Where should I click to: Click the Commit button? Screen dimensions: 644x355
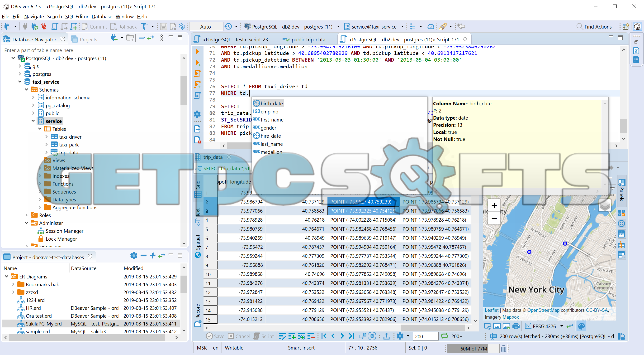tap(94, 27)
